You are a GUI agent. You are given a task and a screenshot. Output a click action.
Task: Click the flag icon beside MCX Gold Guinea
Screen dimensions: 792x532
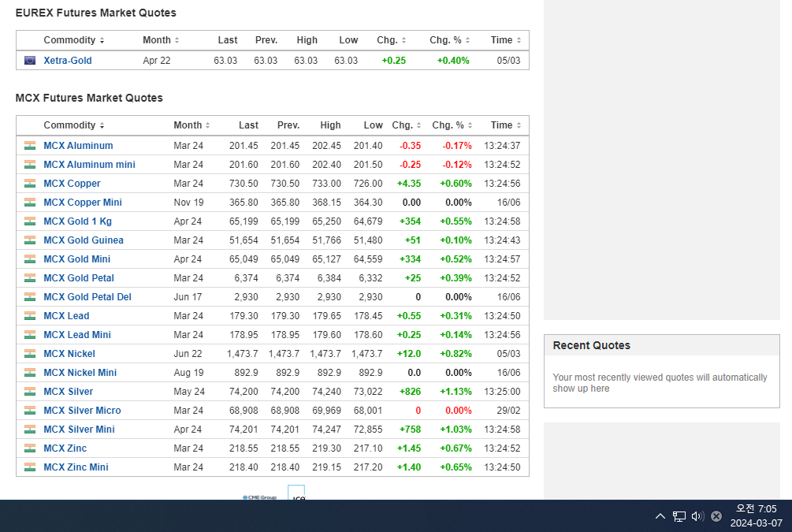(x=30, y=240)
